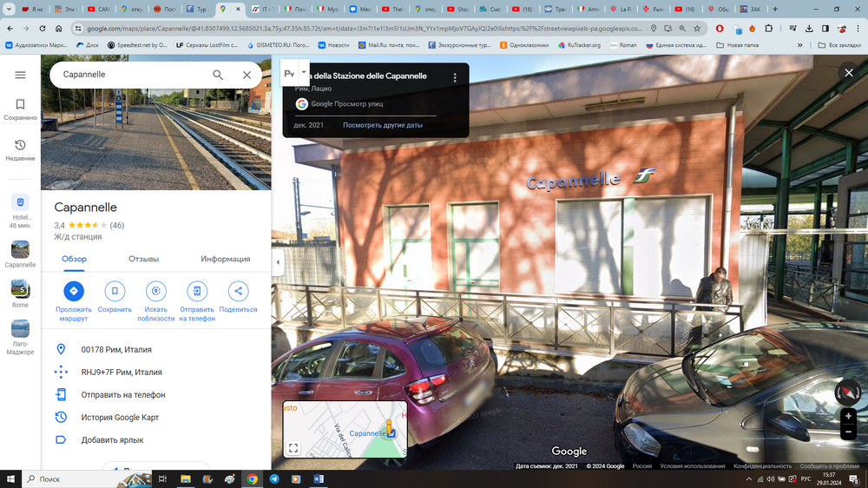868x488 pixels.
Task: Open the Recents sidebar item
Action: (20, 150)
